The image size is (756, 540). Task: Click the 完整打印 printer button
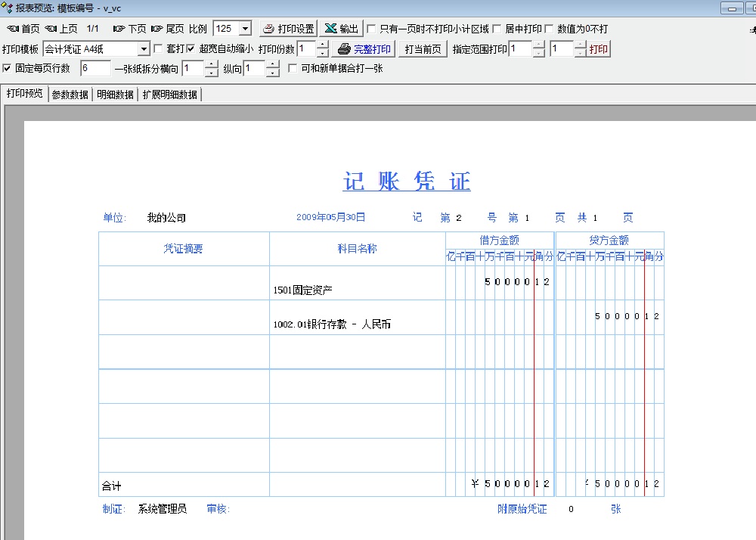click(364, 49)
